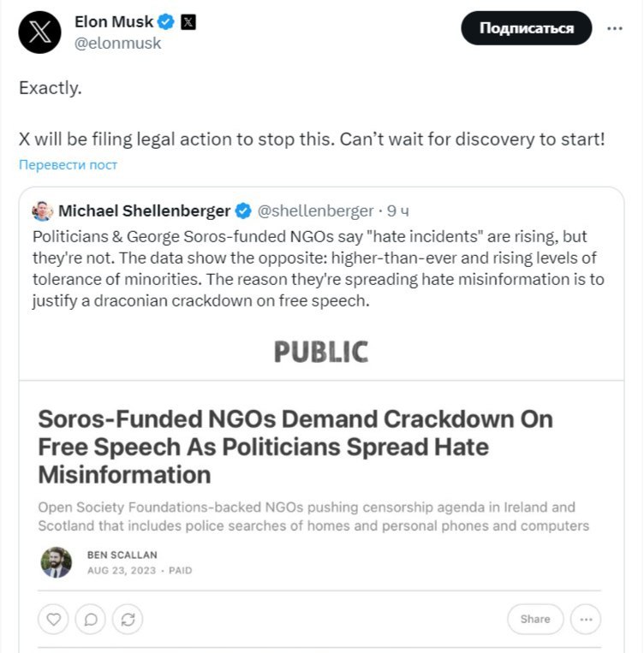The width and height of the screenshot is (644, 653).
Task: Open the Soros-Funded NGOs article headline
Action: pyautogui.click(x=295, y=446)
